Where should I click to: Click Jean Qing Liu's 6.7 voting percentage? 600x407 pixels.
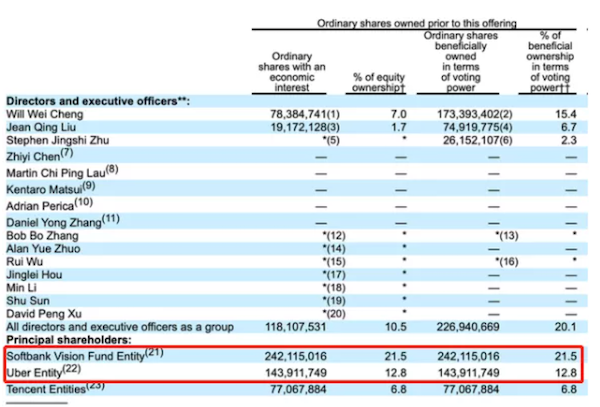569,127
